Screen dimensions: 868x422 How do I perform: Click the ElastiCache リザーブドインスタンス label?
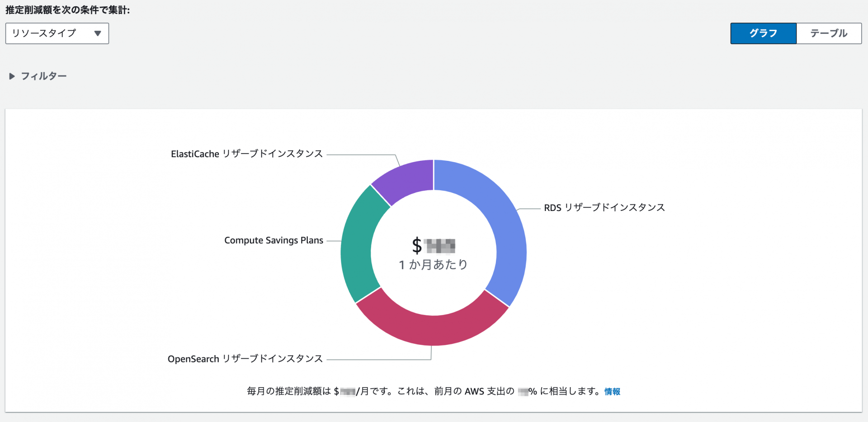(247, 154)
